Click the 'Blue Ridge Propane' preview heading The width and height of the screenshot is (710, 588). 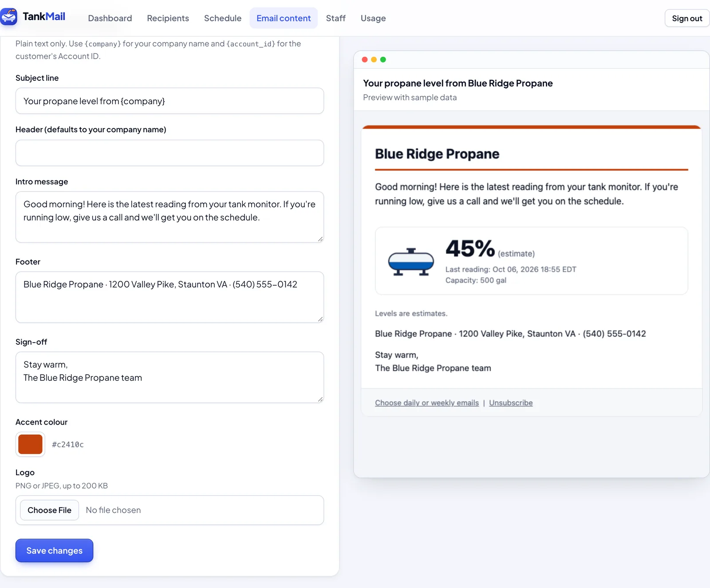coord(437,154)
